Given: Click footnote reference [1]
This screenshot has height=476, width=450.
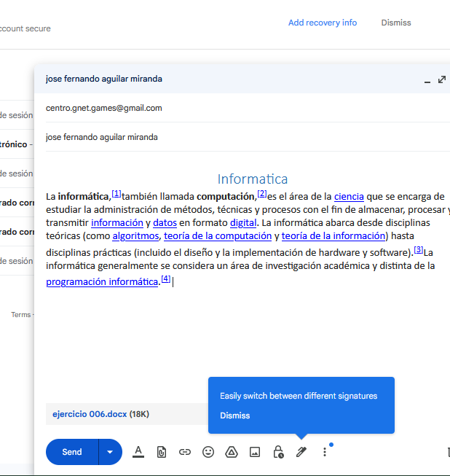Looking at the screenshot, I should [x=116, y=194].
